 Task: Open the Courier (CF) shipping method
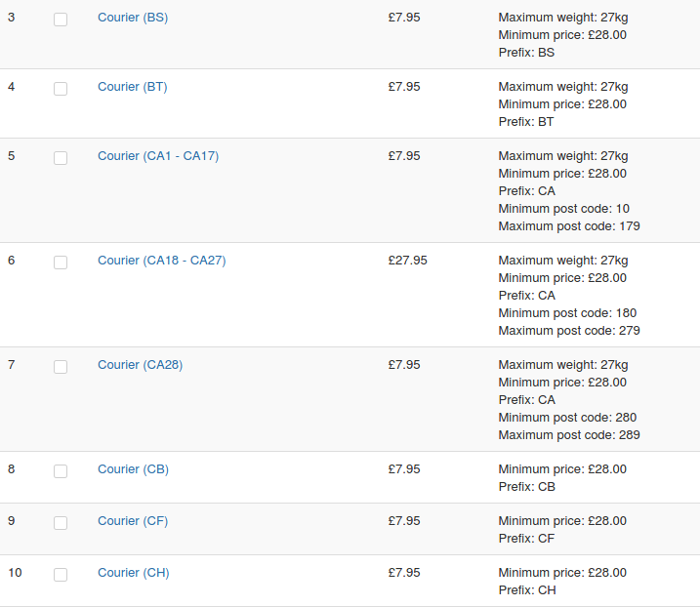[x=133, y=521]
